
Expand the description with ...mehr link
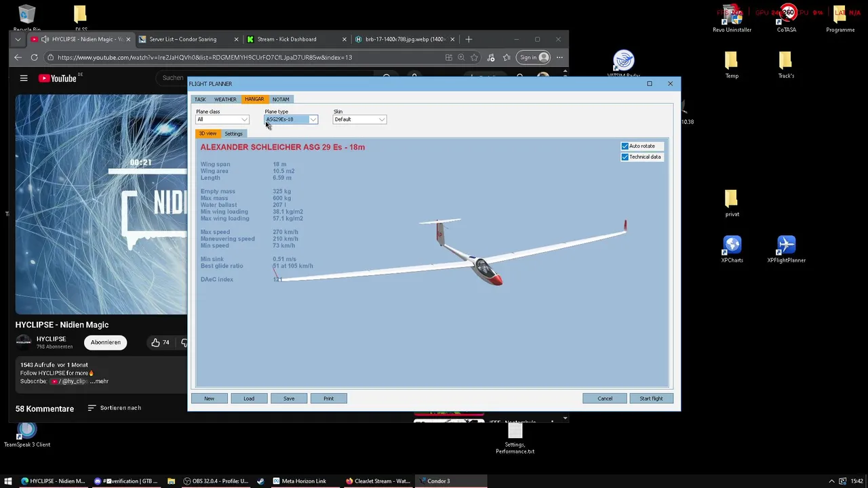tap(98, 381)
